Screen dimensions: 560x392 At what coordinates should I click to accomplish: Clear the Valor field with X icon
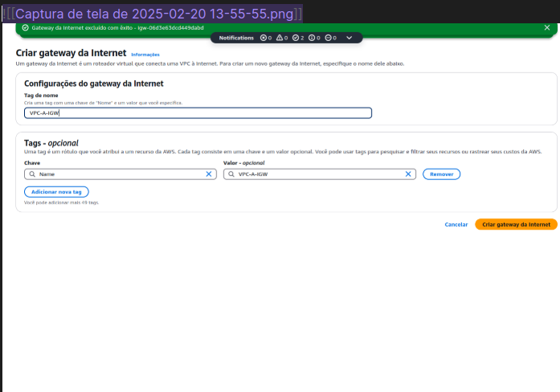pos(407,174)
